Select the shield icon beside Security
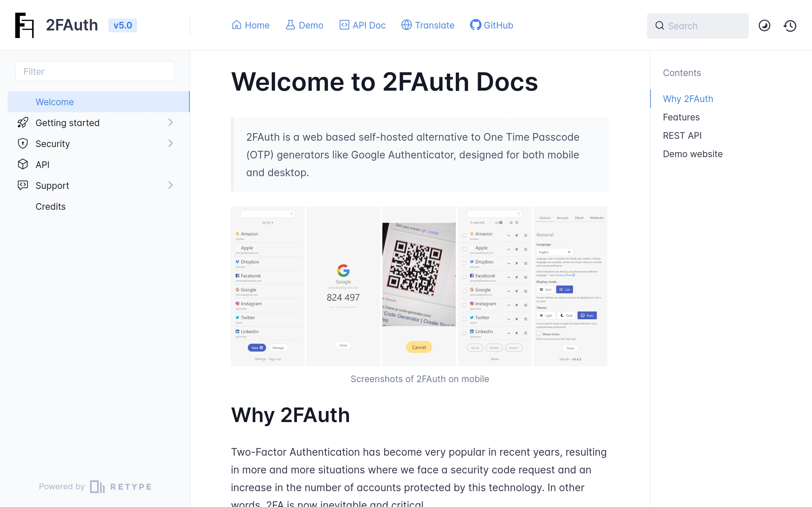Screen dimensions: 812x507 22,143
